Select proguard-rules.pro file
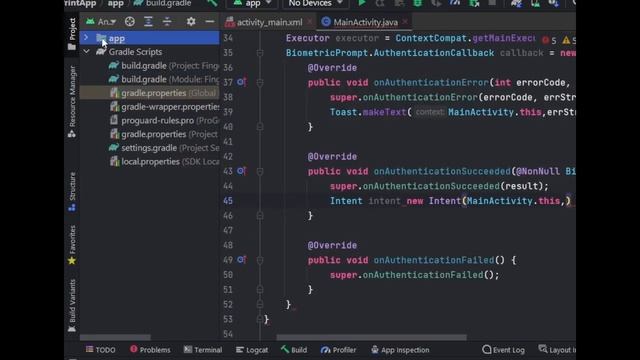The width and height of the screenshot is (640, 360). 164,120
